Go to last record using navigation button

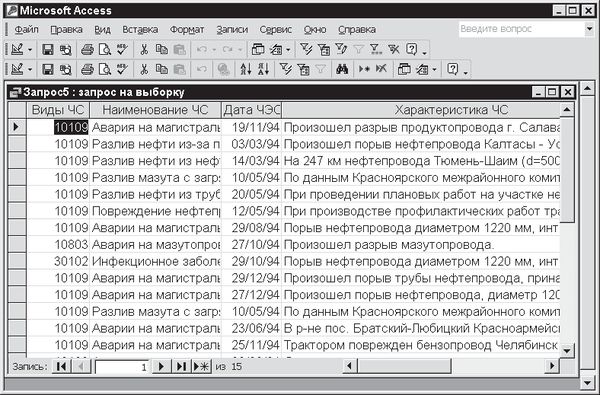(181, 366)
